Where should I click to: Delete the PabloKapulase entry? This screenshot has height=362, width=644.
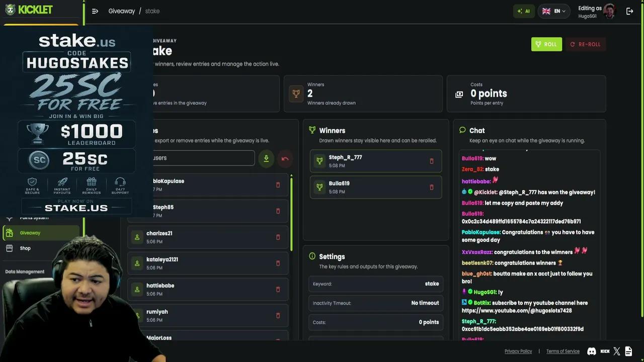click(x=278, y=185)
